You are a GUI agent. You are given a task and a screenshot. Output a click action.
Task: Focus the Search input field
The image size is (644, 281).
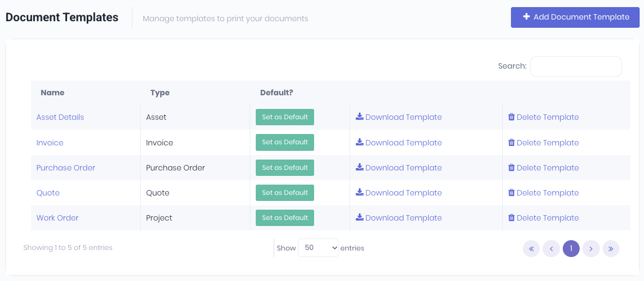[576, 66]
